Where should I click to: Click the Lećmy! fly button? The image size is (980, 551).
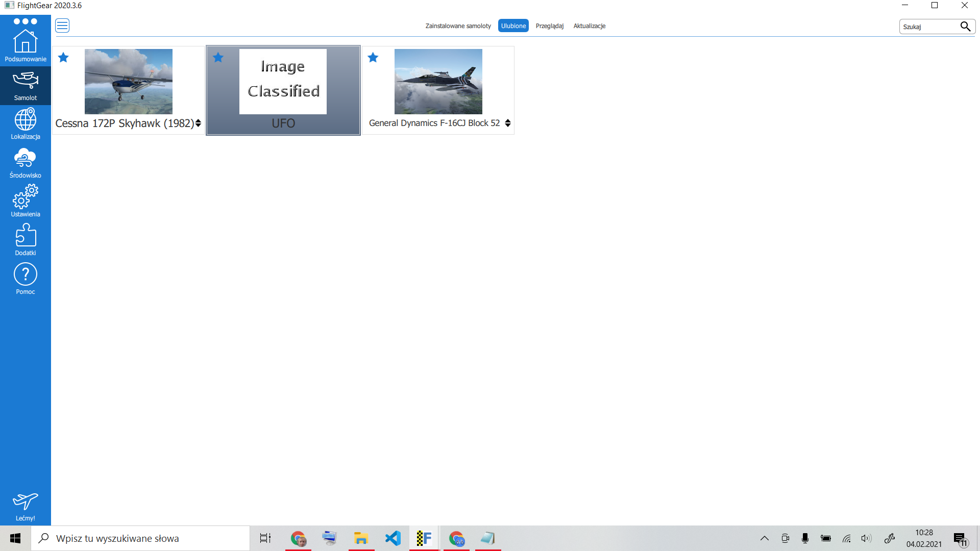click(x=26, y=507)
